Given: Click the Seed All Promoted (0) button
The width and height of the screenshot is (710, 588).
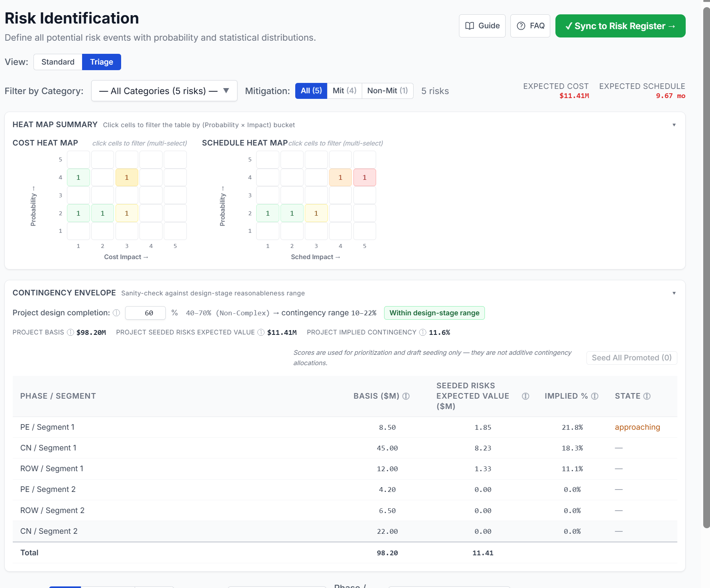Looking at the screenshot, I should (x=632, y=358).
